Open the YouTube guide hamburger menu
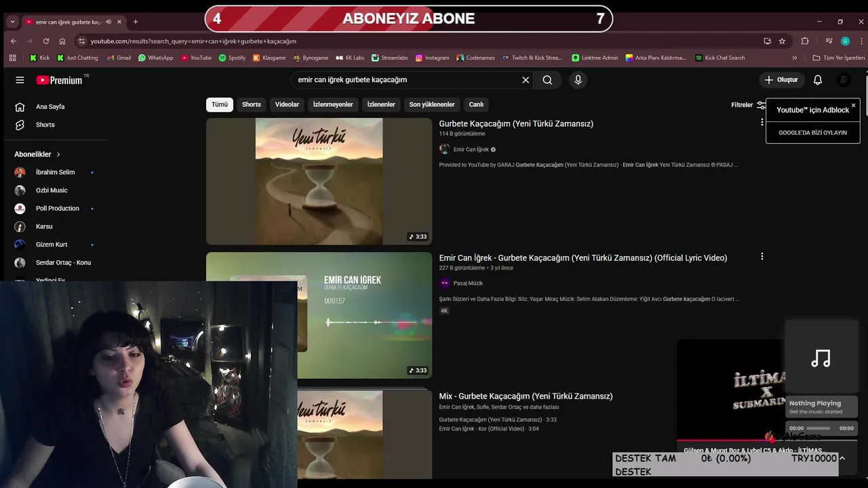 (20, 80)
